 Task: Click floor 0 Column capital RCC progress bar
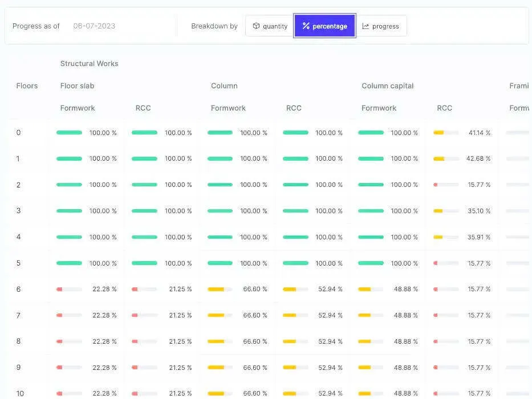tap(446, 133)
